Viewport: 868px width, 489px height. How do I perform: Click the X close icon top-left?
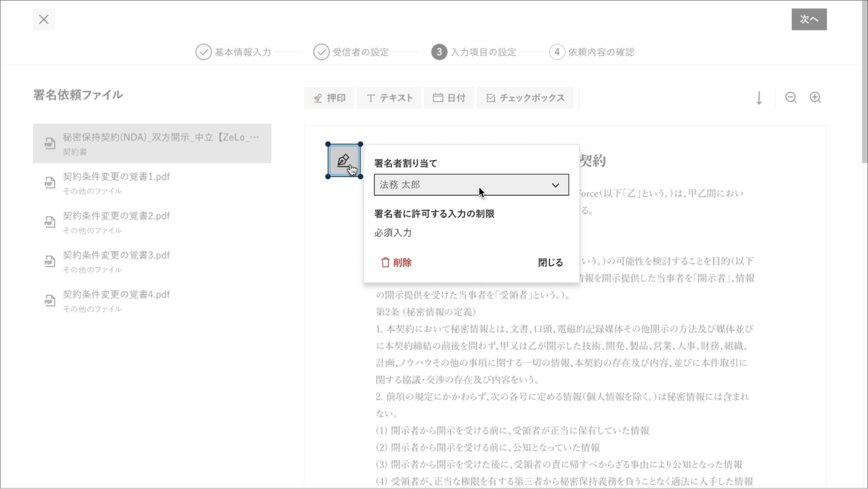point(44,20)
